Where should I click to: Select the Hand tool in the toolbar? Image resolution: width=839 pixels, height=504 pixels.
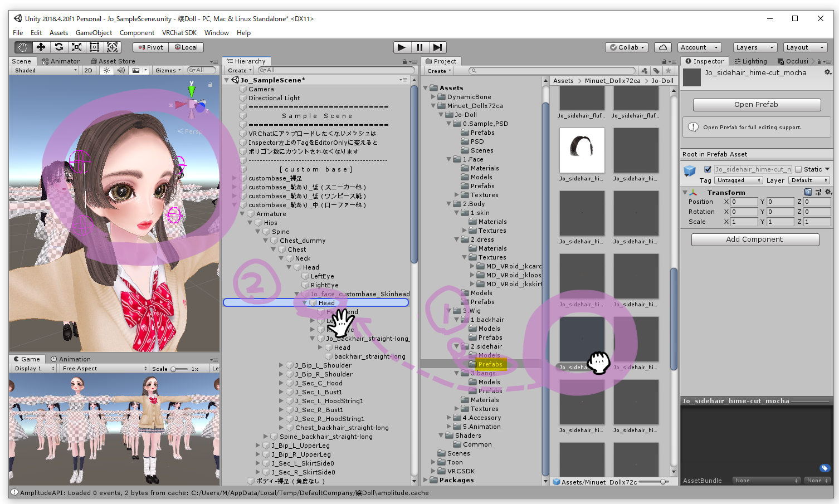coord(23,47)
